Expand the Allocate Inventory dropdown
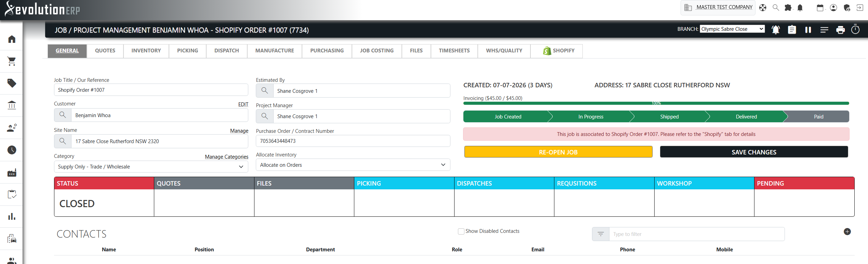 click(x=353, y=165)
